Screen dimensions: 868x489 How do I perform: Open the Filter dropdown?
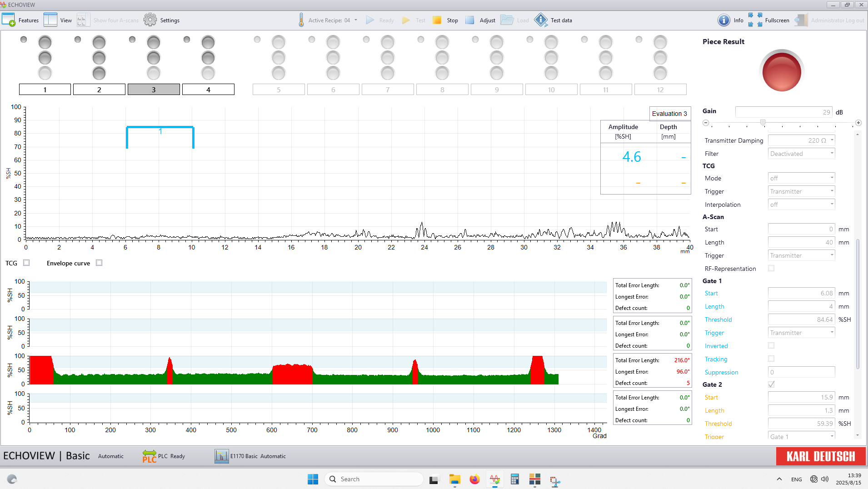pyautogui.click(x=832, y=154)
